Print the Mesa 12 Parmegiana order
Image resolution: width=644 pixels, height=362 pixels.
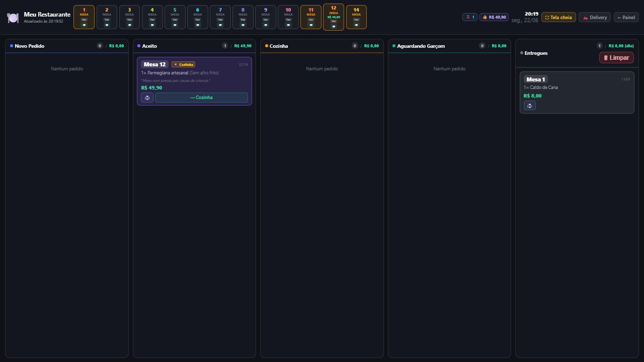tap(147, 98)
